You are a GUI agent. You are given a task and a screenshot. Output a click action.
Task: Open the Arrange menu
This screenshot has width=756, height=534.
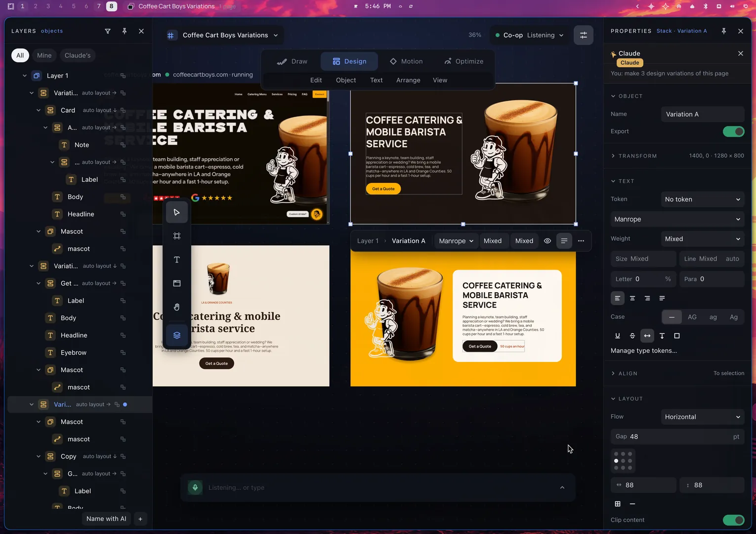click(408, 80)
